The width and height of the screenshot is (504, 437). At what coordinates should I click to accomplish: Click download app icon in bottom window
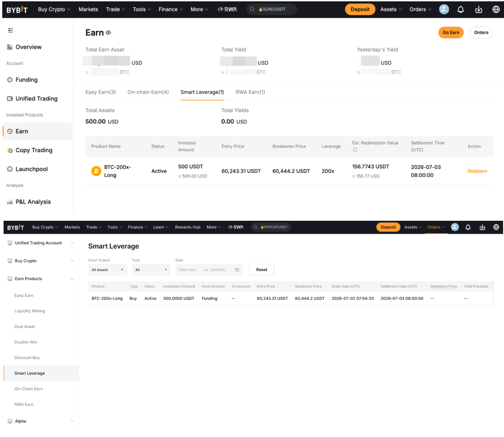tap(482, 227)
